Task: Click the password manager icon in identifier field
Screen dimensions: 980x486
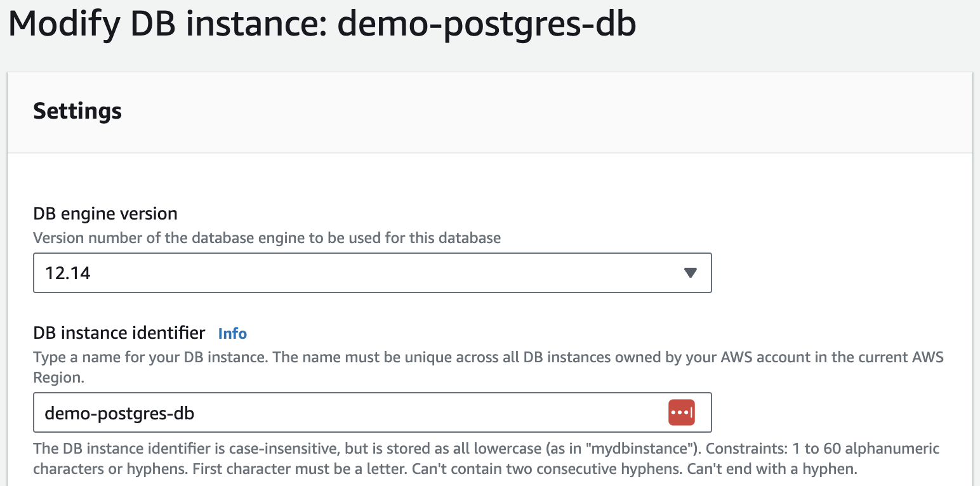Action: click(x=682, y=412)
